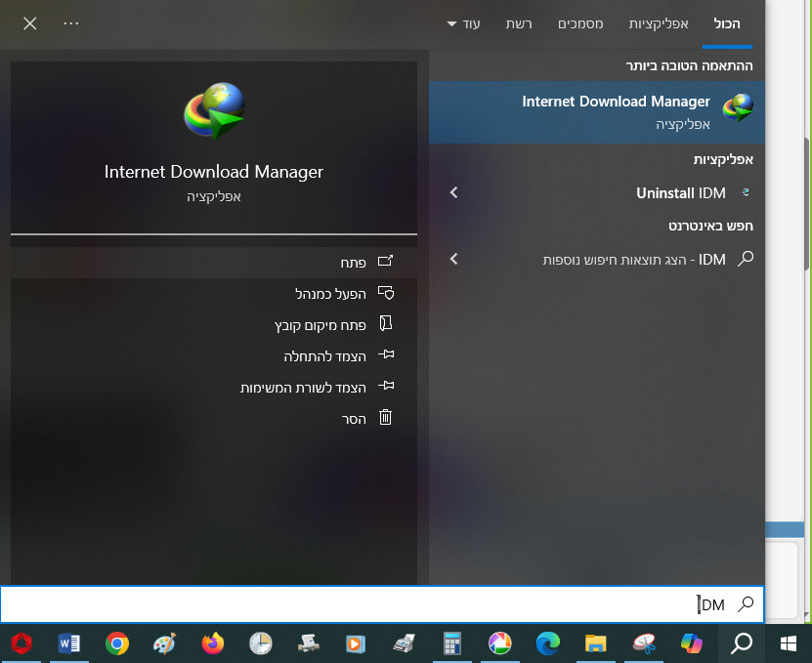Open Microsoft Word from the taskbar
The height and width of the screenshot is (663, 812).
68,643
